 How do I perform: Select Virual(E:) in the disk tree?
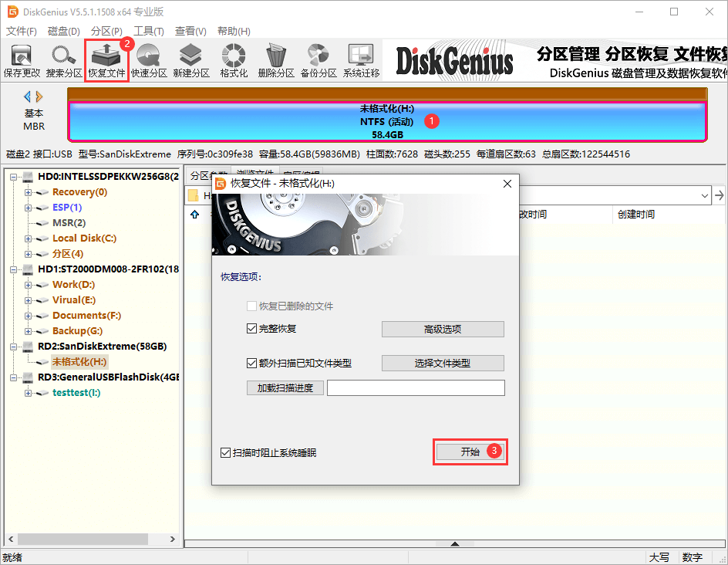pyautogui.click(x=74, y=300)
